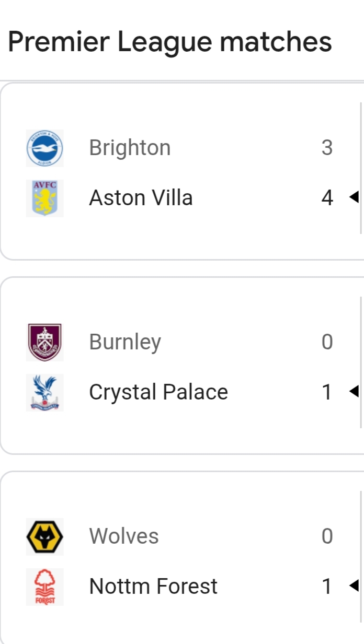This screenshot has width=364, height=644.
Task: Open the Wolves team name
Action: pyautogui.click(x=124, y=536)
